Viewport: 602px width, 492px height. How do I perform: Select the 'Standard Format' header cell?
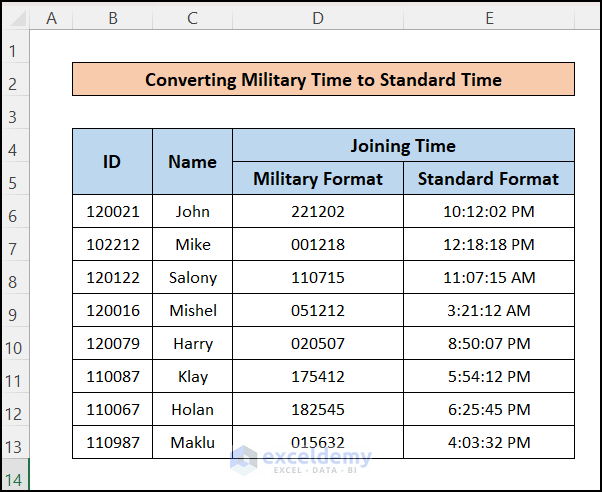pos(489,179)
